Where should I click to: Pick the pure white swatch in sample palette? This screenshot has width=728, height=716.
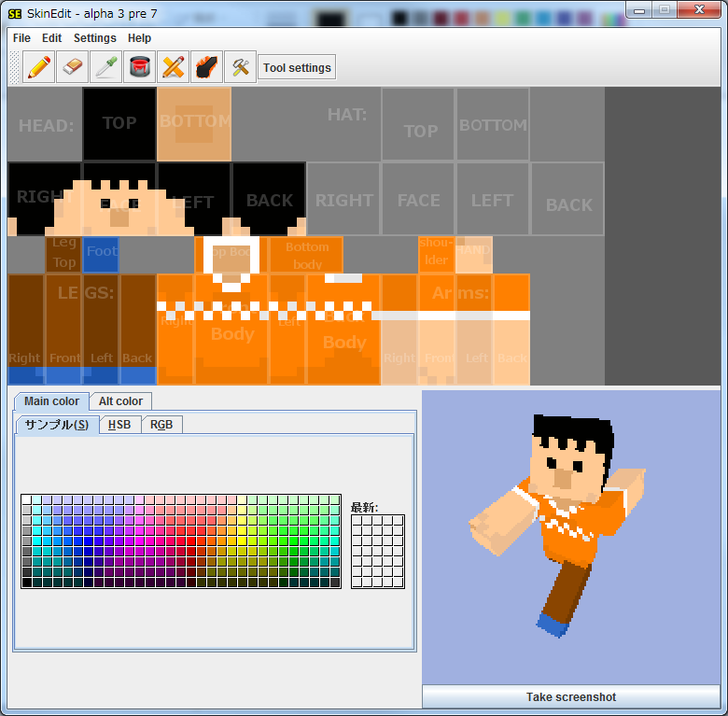pyautogui.click(x=26, y=499)
